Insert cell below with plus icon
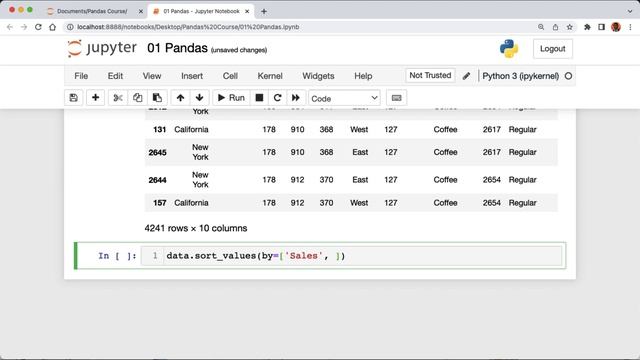Screen dimensions: 640x360 96,98
